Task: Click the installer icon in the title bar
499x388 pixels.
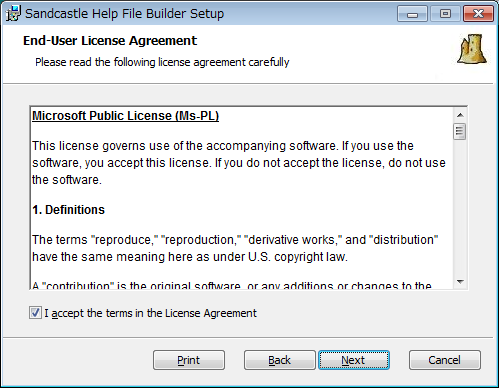Action: tap(13, 13)
